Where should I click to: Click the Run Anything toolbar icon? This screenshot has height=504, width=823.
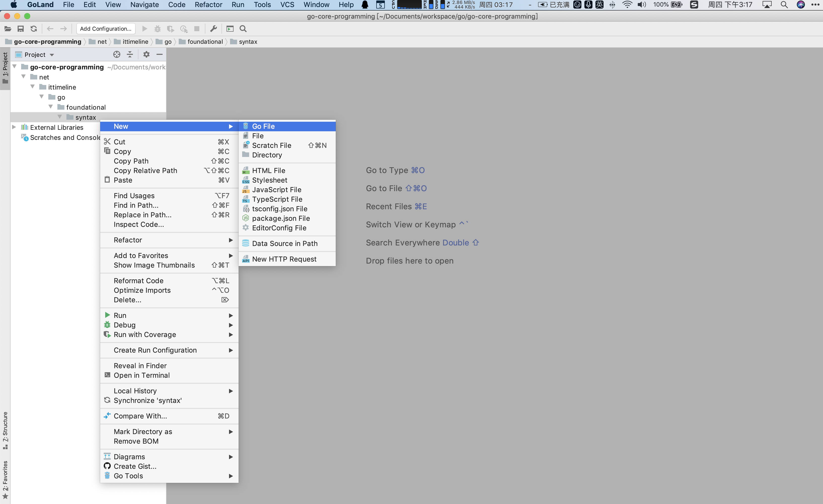230,29
